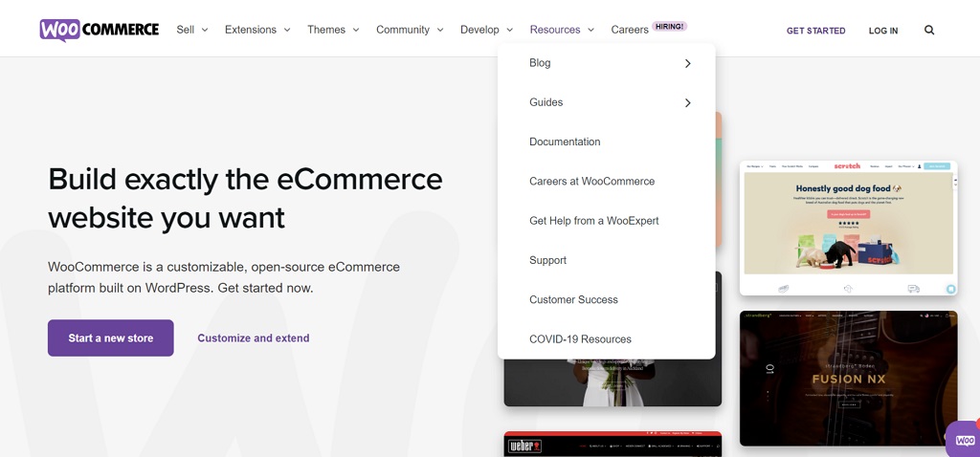This screenshot has height=457, width=980.
Task: Open the search magnifier icon
Action: click(x=929, y=30)
